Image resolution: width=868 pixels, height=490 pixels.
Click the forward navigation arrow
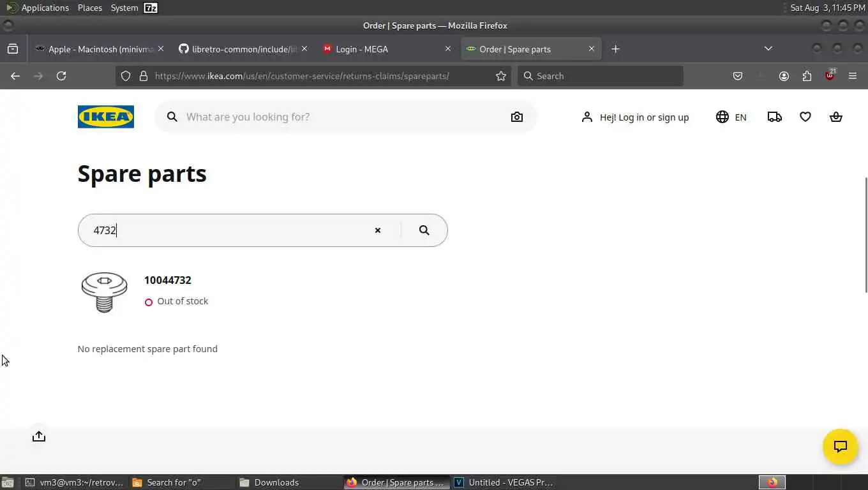(38, 76)
